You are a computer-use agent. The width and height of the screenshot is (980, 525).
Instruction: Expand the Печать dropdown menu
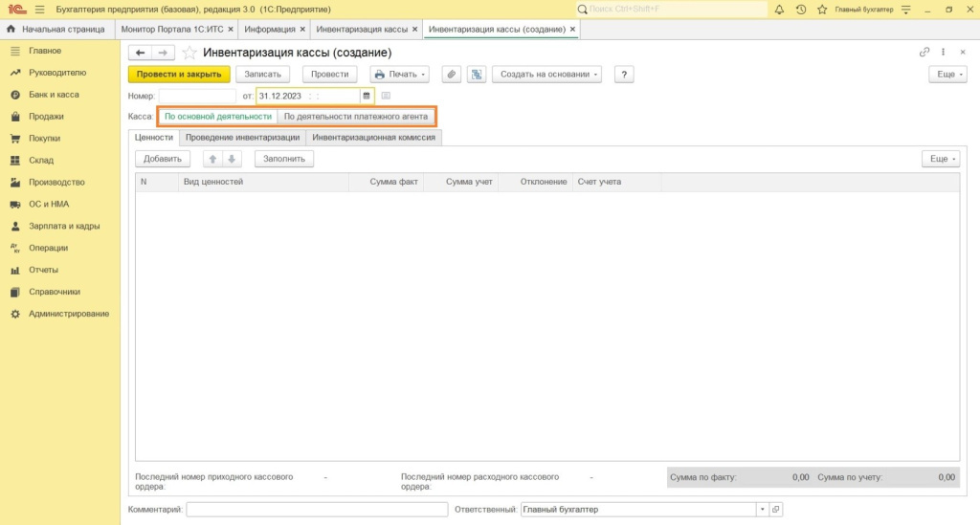[x=399, y=75]
